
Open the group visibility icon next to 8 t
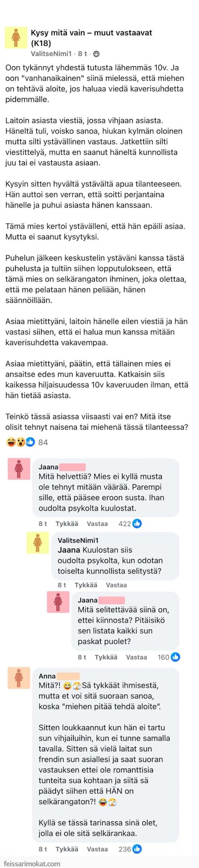(x=96, y=54)
